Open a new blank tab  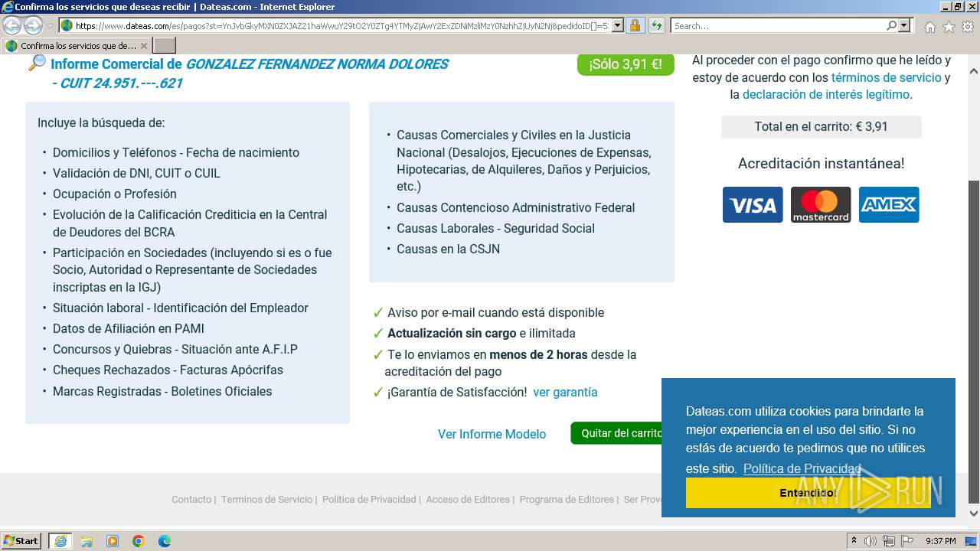(x=165, y=45)
